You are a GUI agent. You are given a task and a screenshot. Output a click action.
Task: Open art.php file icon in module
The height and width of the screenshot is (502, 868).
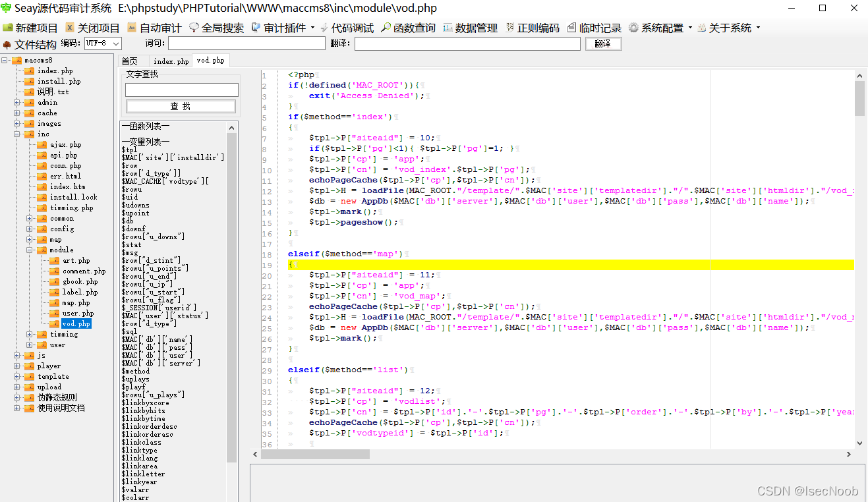(55, 260)
